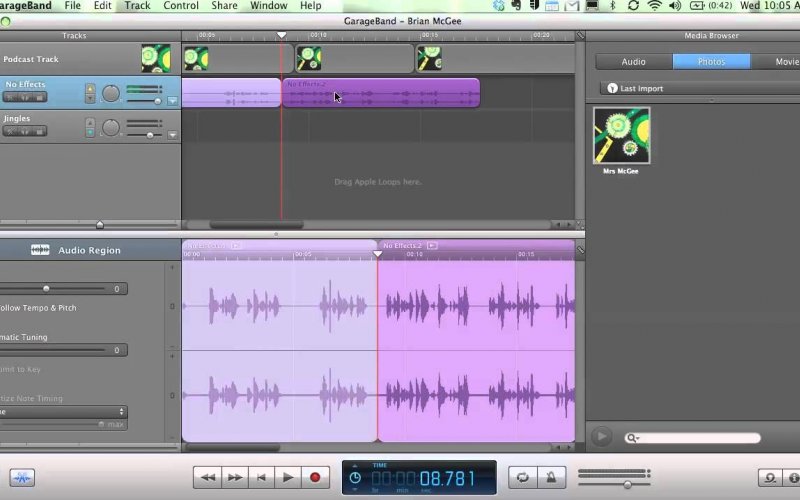Viewport: 800px width, 500px height.
Task: Mute the Jingles track
Action: (24, 131)
